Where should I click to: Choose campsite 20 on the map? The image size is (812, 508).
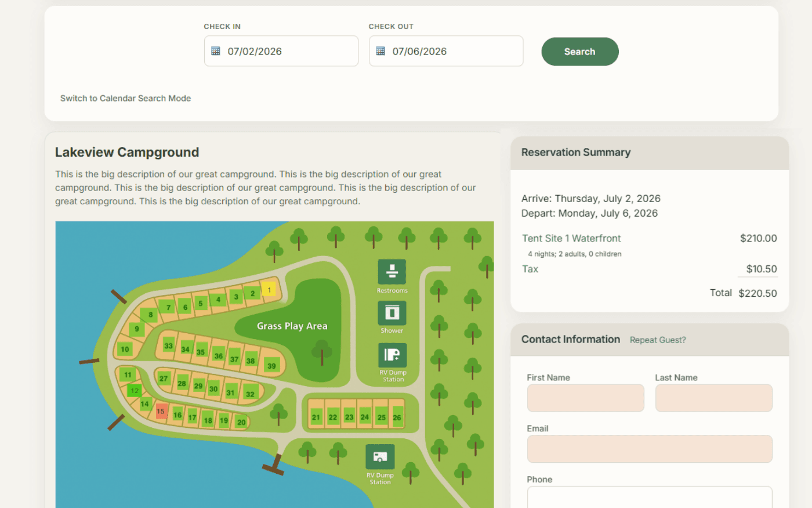pyautogui.click(x=241, y=422)
